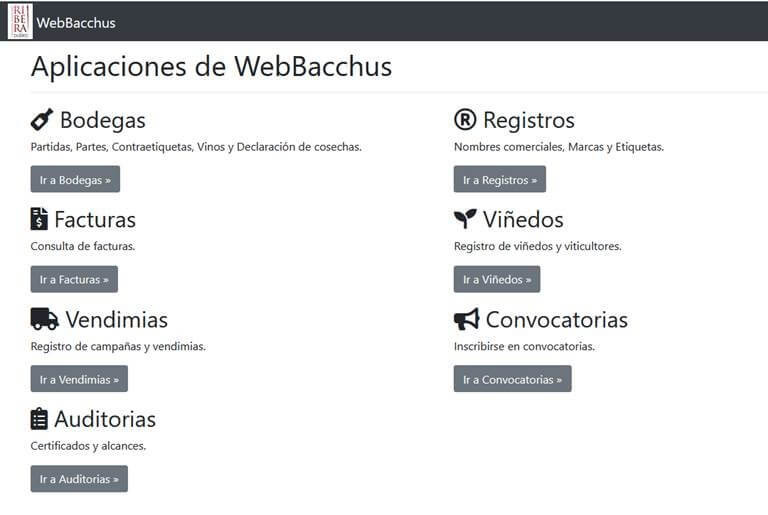Click the clipboard list icon beside Auditorias
This screenshot has width=768, height=515.
click(39, 419)
